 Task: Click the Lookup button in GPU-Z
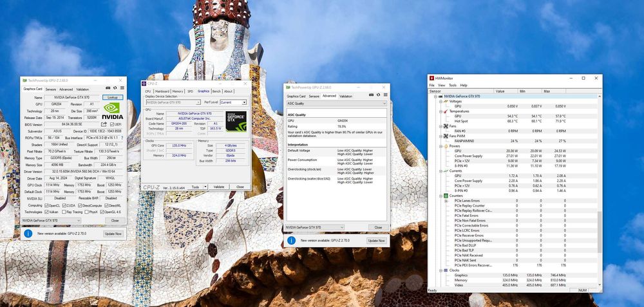(x=113, y=98)
